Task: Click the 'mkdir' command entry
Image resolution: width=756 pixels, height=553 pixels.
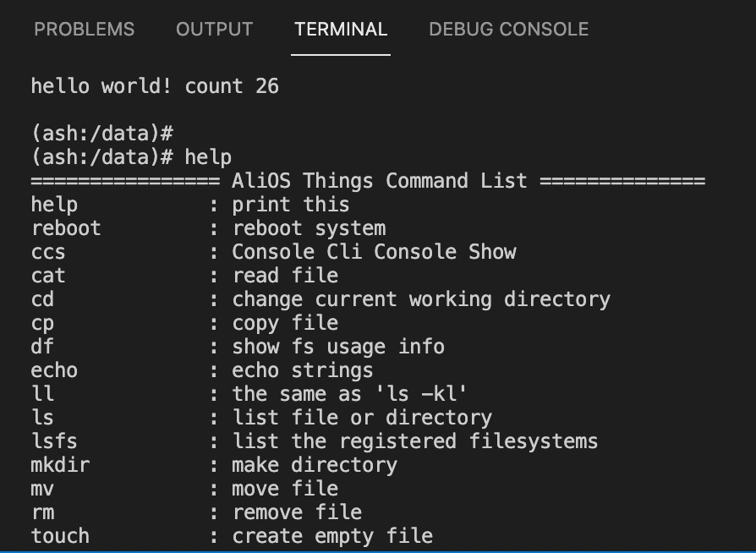Action: coord(60,465)
